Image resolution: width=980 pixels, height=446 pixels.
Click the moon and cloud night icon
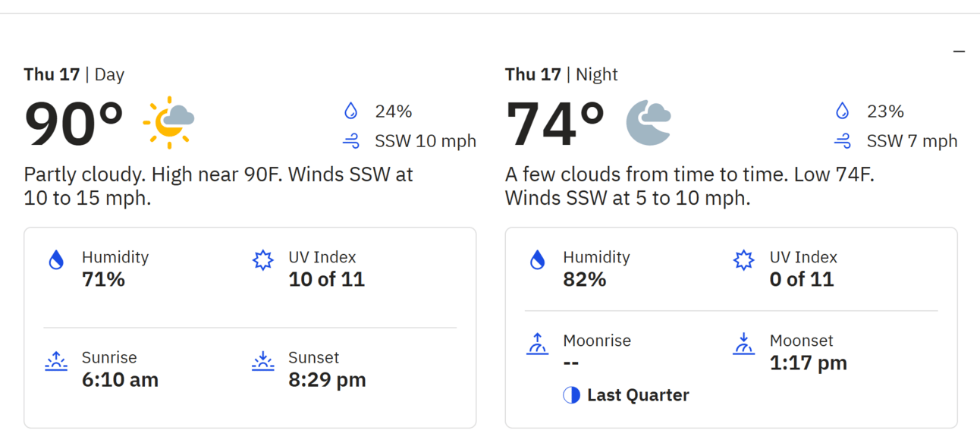click(x=649, y=121)
